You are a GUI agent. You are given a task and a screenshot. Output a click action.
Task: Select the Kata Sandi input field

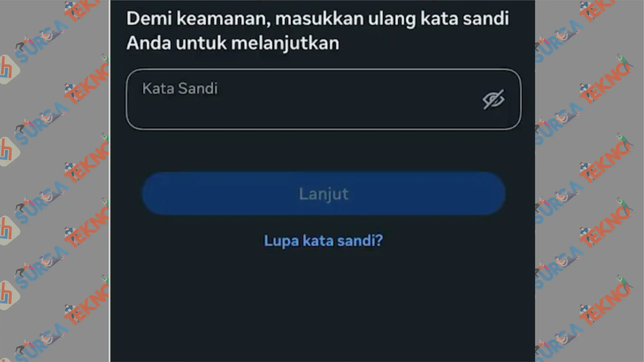pyautogui.click(x=323, y=99)
